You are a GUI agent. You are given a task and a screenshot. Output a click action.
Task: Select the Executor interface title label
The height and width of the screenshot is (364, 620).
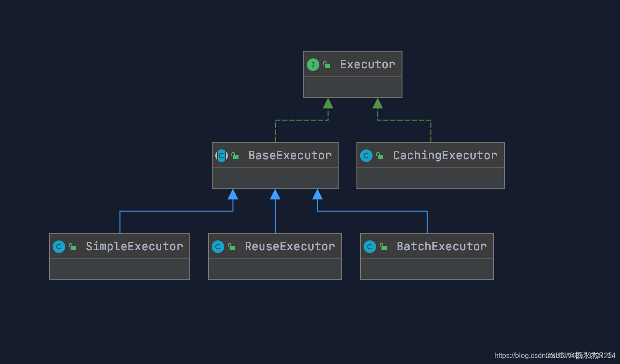(x=367, y=64)
